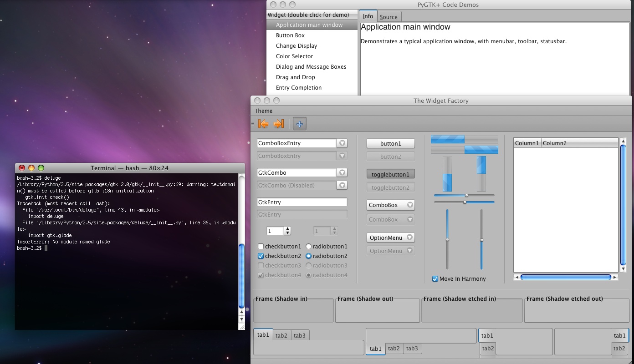Toggle checkbutton1 checkbox

pos(261,246)
